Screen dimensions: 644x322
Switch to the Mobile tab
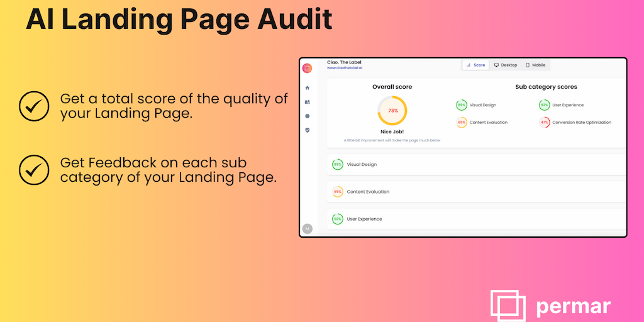536,65
